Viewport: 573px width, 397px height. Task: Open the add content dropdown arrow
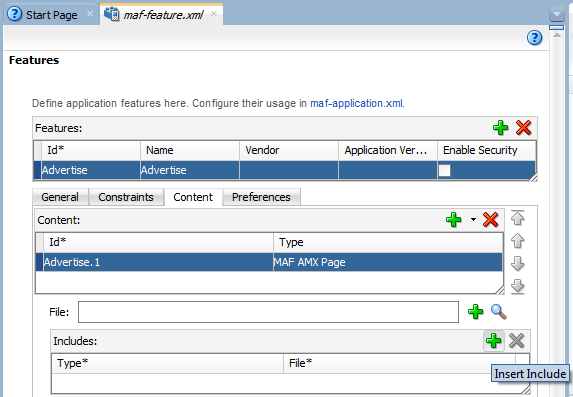pyautogui.click(x=473, y=220)
